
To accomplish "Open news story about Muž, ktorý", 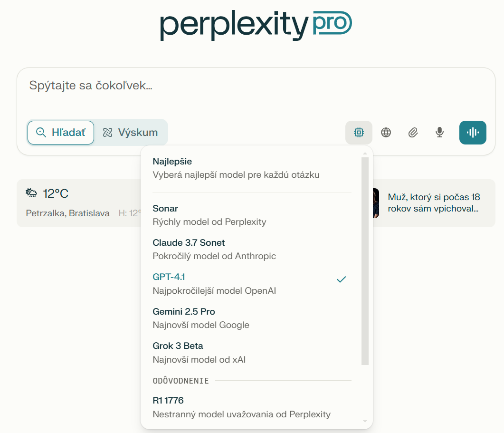I will (x=432, y=203).
